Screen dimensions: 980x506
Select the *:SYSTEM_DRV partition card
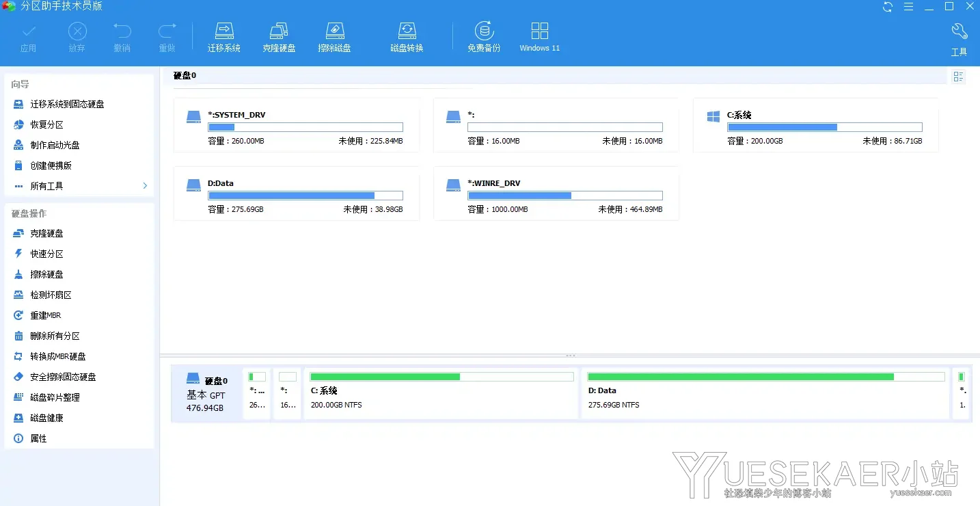point(297,125)
